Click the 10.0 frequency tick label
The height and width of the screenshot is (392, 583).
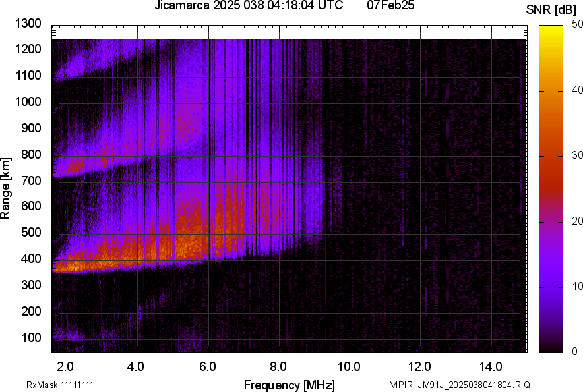[x=349, y=366]
